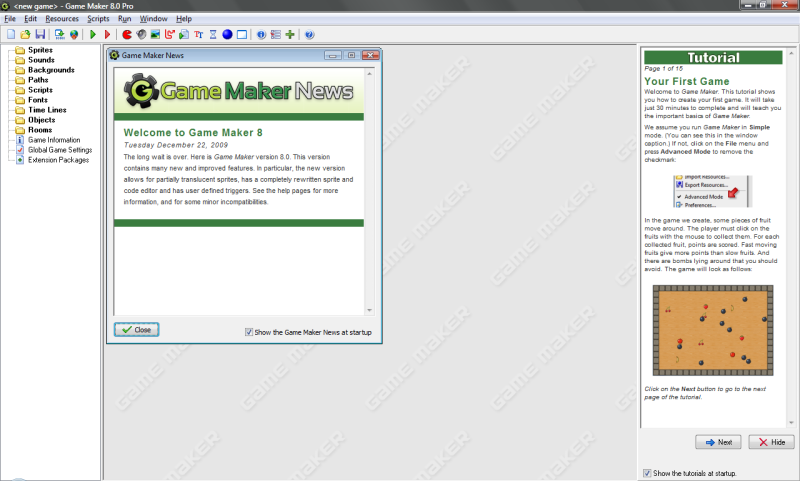Select the Paths folder
Image resolution: width=800 pixels, height=481 pixels.
tap(38, 80)
